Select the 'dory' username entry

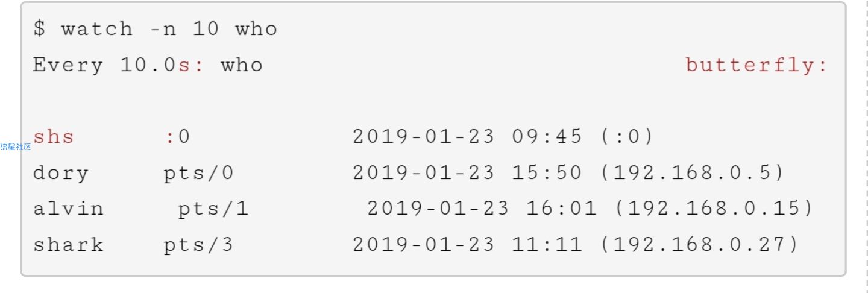pyautogui.click(x=61, y=173)
